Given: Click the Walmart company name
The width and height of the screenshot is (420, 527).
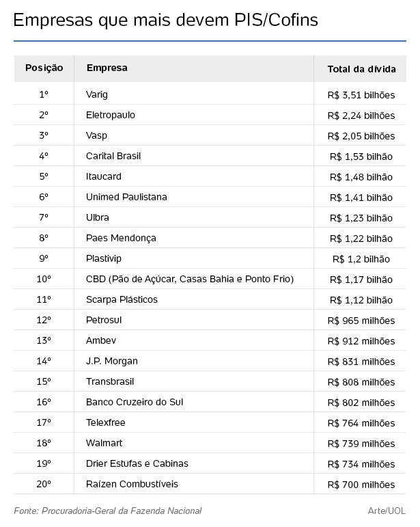Looking at the screenshot, I should click(104, 443).
